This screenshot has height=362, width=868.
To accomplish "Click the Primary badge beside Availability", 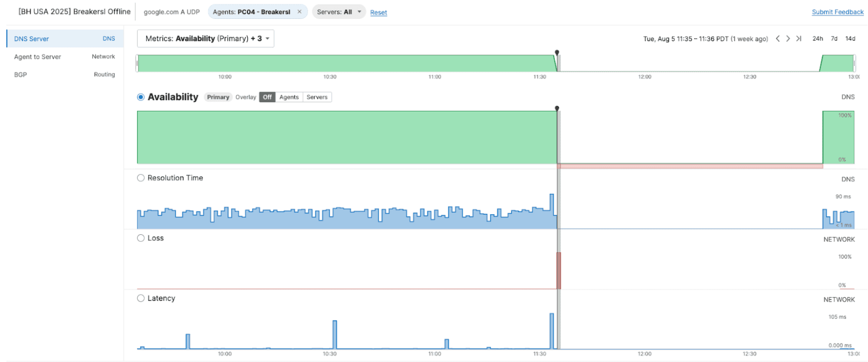I will click(218, 97).
